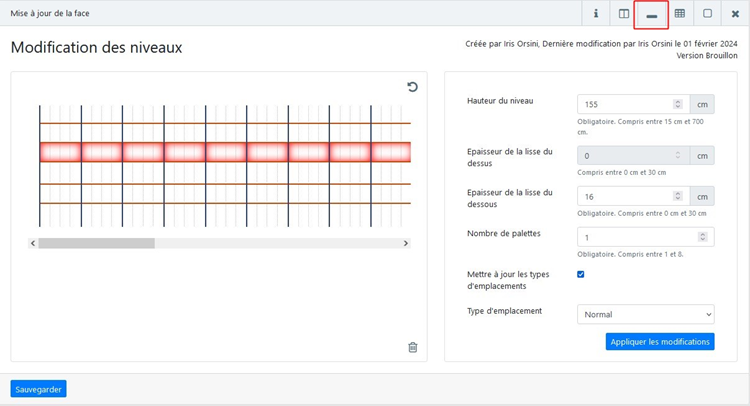Open the grid/table view icon

tap(680, 14)
